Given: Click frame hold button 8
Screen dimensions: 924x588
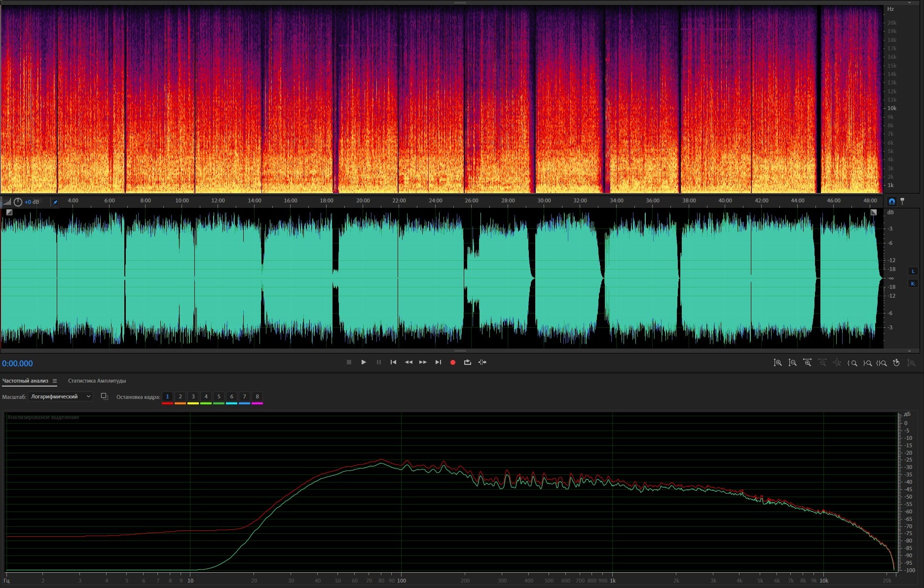Looking at the screenshot, I should coord(257,396).
